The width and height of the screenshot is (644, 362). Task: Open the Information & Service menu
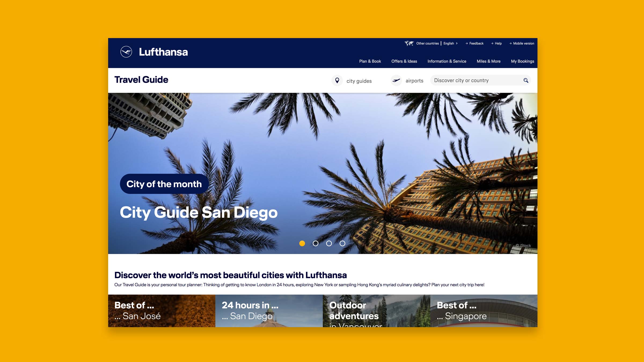click(447, 61)
